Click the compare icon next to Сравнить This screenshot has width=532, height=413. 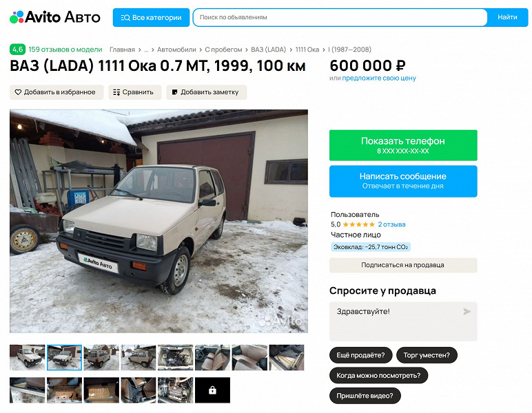click(116, 92)
